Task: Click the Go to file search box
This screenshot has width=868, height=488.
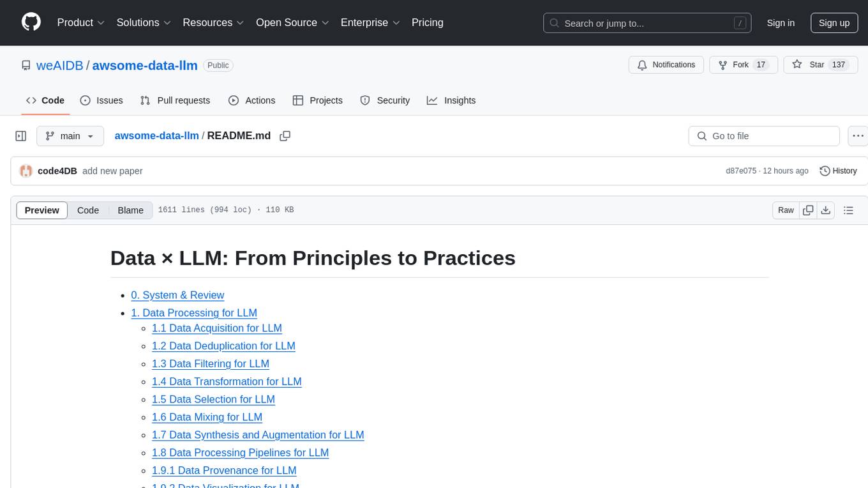Action: 764,136
